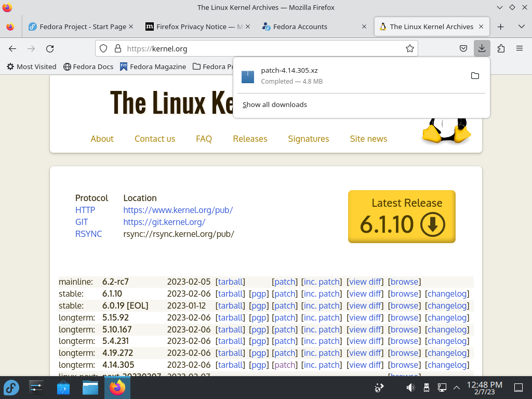Open https://www.kernel.org/pub/ link
532x399 pixels.
[178, 210]
